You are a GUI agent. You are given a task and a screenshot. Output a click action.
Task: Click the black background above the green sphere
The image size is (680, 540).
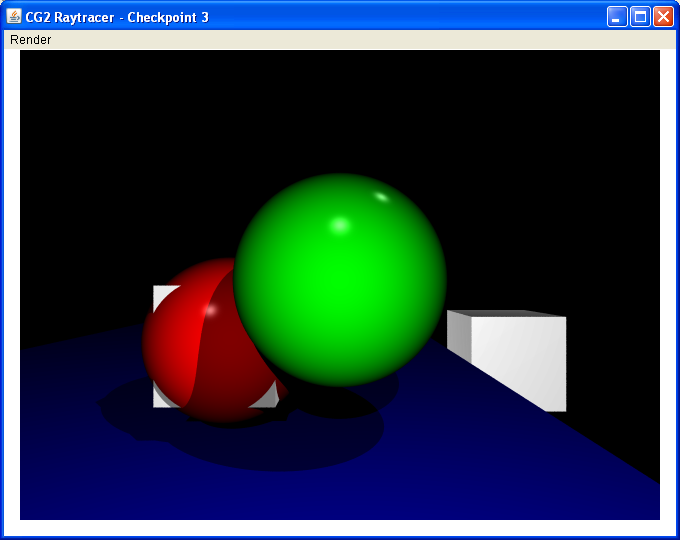coord(340,110)
